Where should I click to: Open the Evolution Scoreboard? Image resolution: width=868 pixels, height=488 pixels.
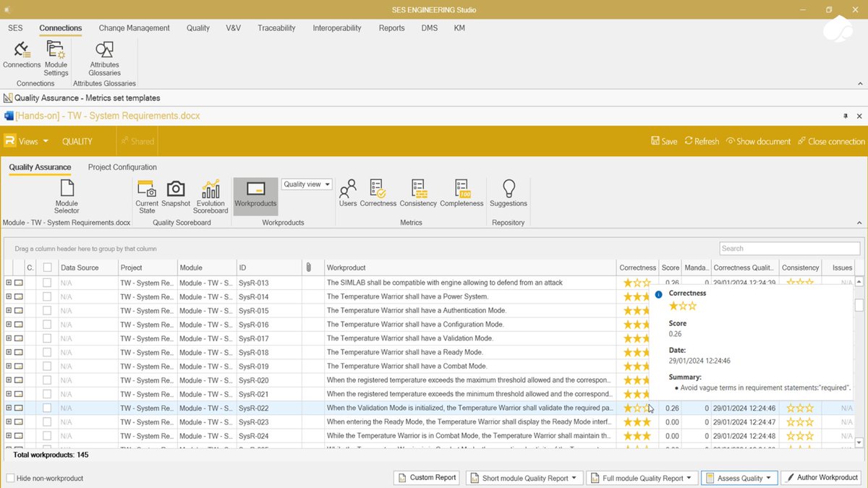(x=210, y=197)
